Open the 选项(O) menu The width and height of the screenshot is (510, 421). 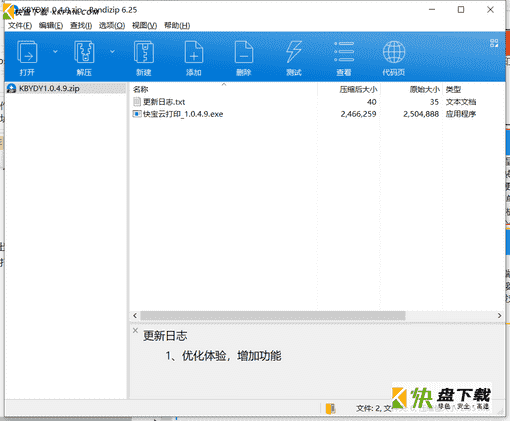[x=112, y=26]
